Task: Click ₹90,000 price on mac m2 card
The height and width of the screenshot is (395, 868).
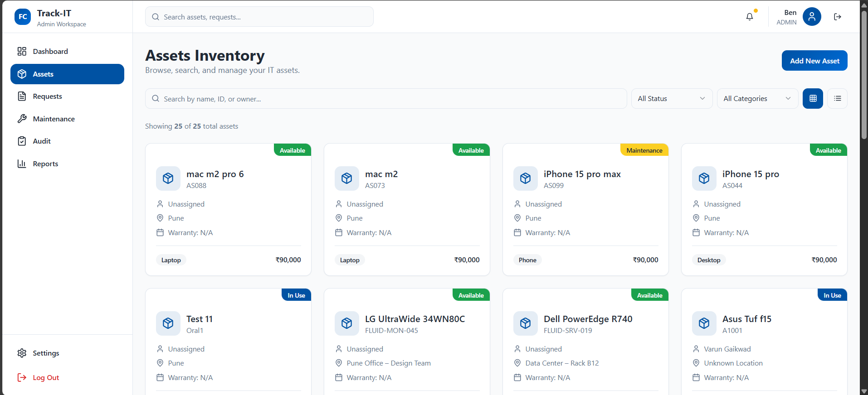Action: [467, 260]
